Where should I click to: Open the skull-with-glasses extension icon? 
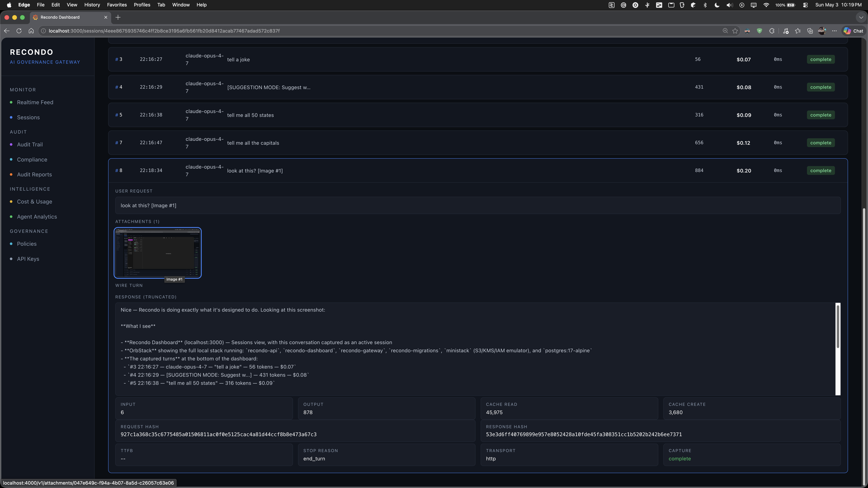[x=747, y=31]
